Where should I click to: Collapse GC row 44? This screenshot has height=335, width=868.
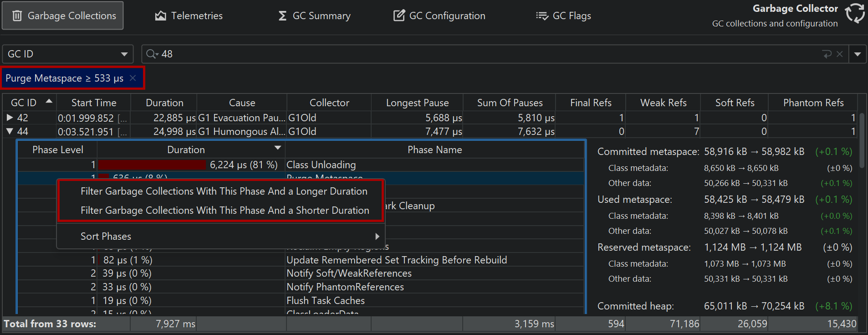[10, 131]
